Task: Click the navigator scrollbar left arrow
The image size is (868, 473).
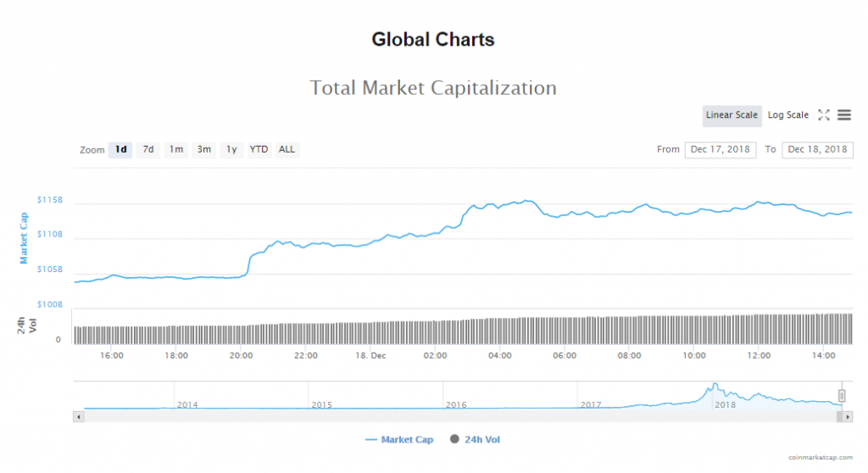Action: point(79,416)
